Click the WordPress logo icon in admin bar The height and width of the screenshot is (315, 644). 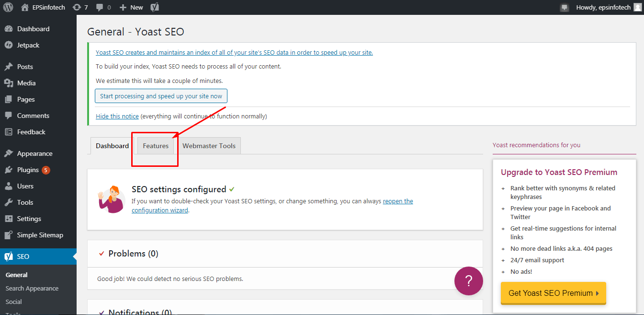pos(8,7)
